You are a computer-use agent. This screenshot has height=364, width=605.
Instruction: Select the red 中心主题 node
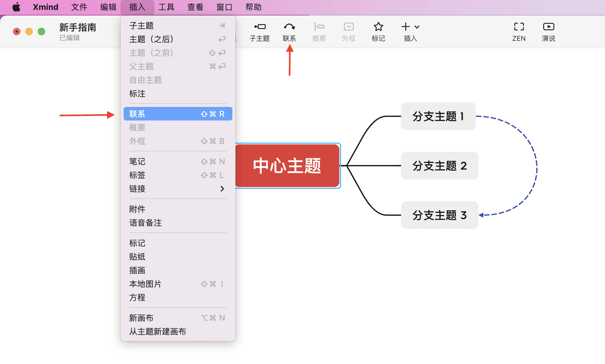[x=287, y=166]
